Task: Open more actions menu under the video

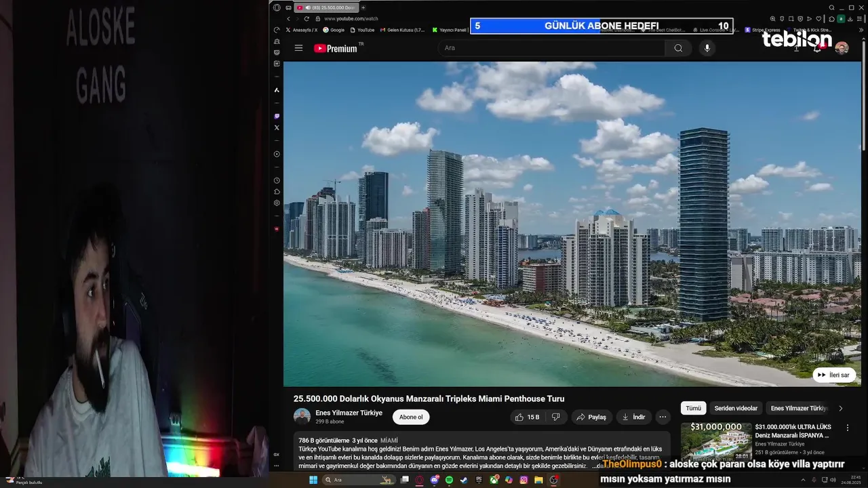Action: (663, 417)
